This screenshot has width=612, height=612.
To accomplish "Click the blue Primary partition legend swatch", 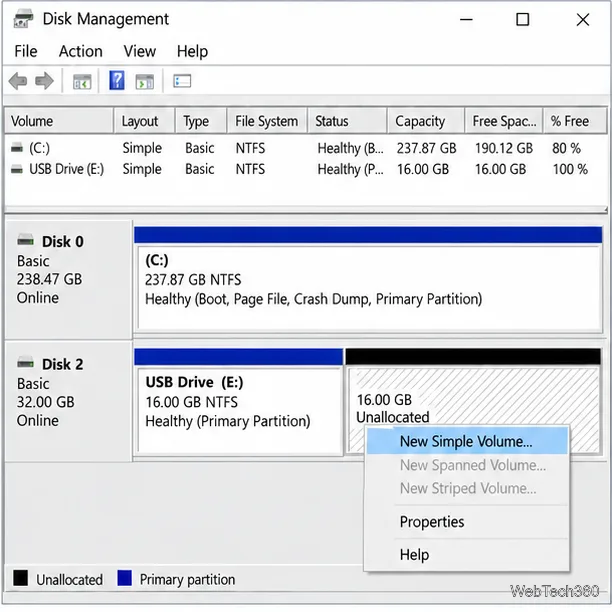I will [x=124, y=578].
